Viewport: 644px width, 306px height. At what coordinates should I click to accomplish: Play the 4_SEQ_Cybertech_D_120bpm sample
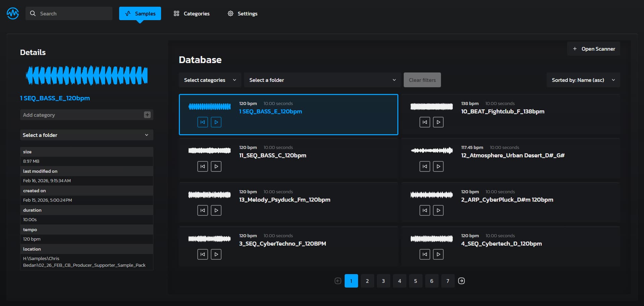(438, 254)
